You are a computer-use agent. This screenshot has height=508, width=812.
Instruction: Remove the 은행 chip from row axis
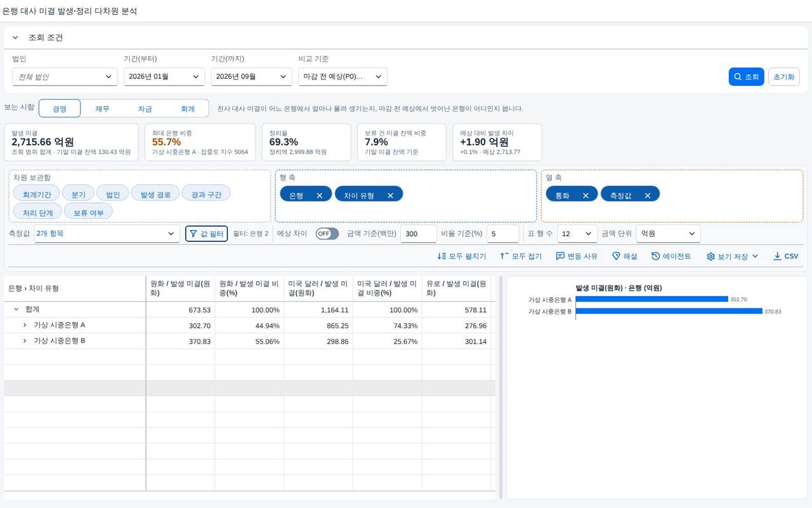coord(320,196)
